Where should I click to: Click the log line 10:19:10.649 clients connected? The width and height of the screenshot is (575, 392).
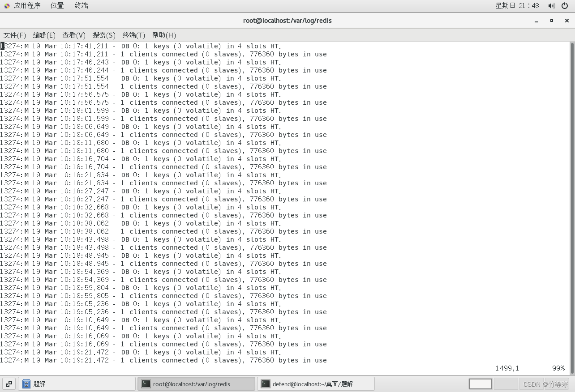163,328
